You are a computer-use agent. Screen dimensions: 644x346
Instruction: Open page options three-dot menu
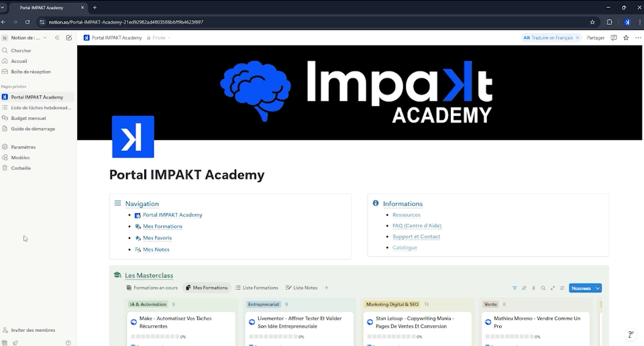(x=638, y=38)
